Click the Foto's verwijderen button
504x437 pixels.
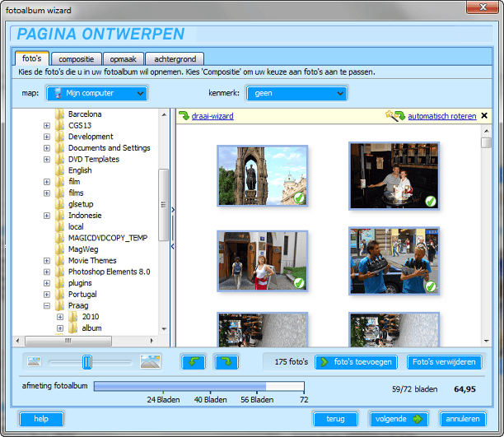(444, 362)
